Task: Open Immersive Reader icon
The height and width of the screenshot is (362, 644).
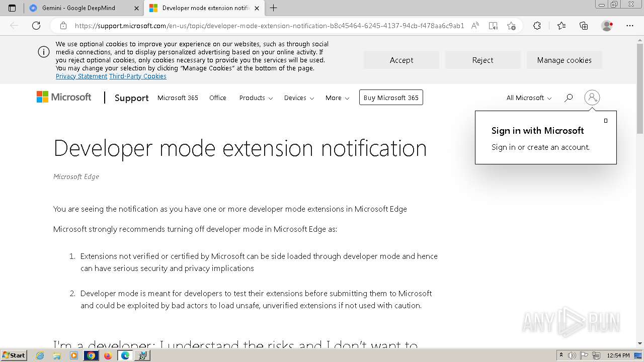Action: click(493, 26)
